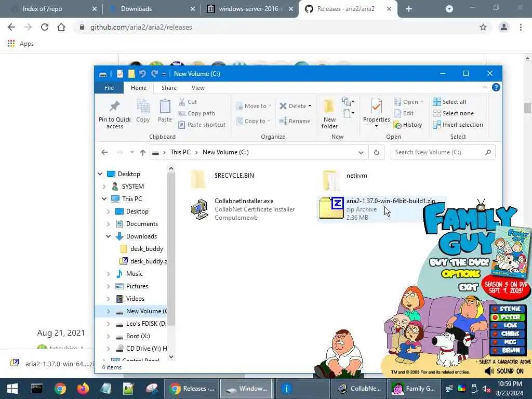This screenshot has height=399, width=532.
Task: Select the aria2-1.37.0 zip archive
Action: point(381,209)
